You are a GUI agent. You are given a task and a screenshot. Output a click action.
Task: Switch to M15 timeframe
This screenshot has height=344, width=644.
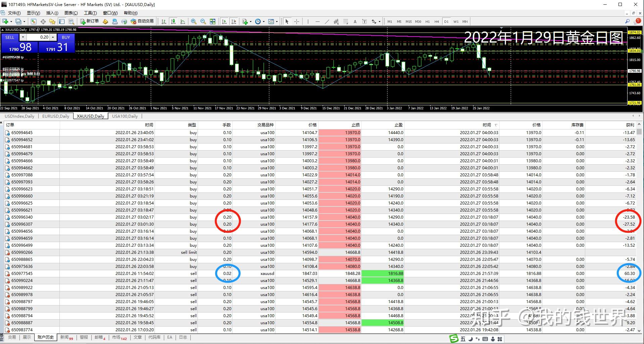409,21
